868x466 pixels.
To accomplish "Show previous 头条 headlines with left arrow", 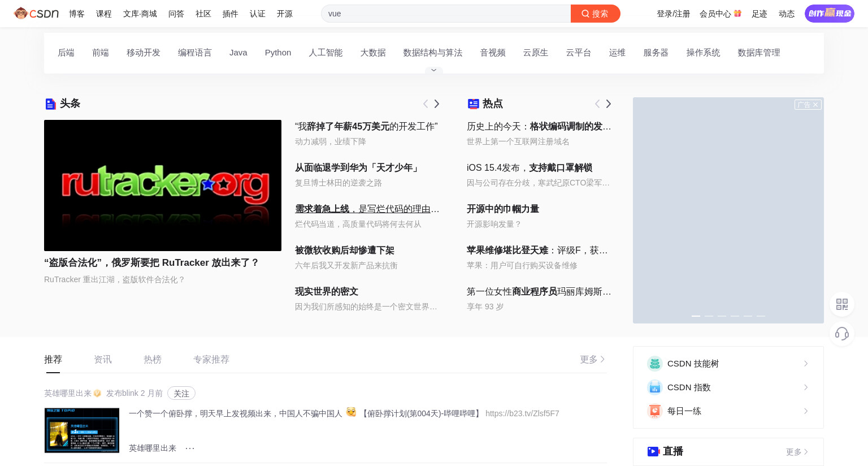I will (426, 103).
